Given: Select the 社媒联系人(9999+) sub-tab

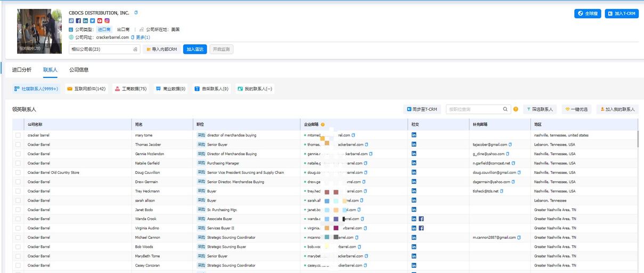Looking at the screenshot, I should (37, 89).
